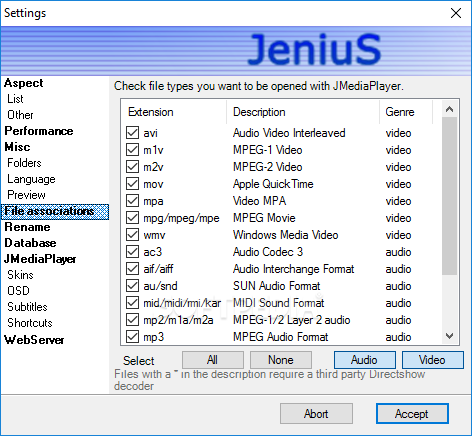Select all Video file types
472x436 pixels.
point(433,360)
